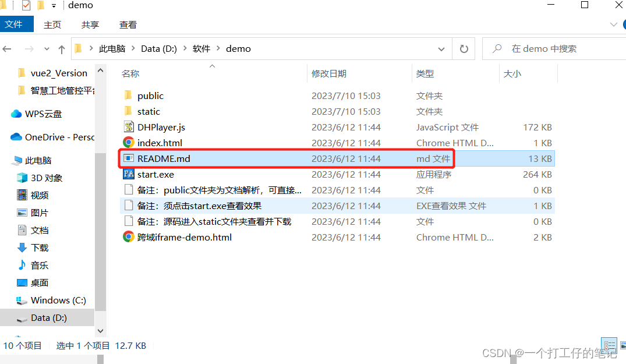
Task: Click the refresh button beside address bar
Action: click(x=464, y=49)
